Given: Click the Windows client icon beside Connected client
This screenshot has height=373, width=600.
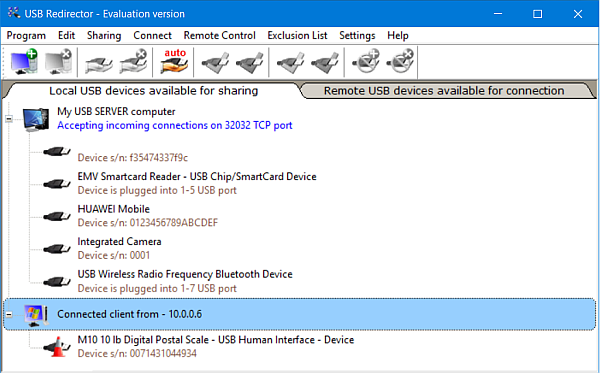Looking at the screenshot, I should [x=36, y=316].
